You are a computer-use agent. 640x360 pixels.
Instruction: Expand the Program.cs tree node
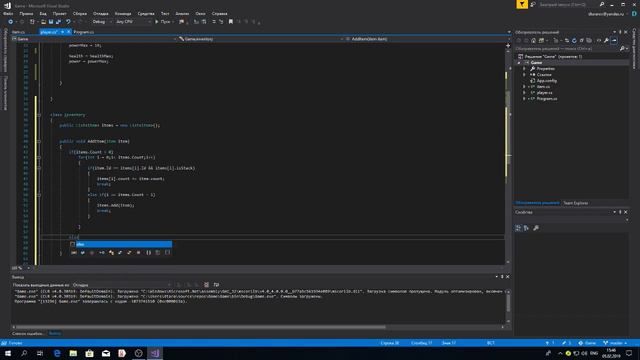pyautogui.click(x=524, y=99)
